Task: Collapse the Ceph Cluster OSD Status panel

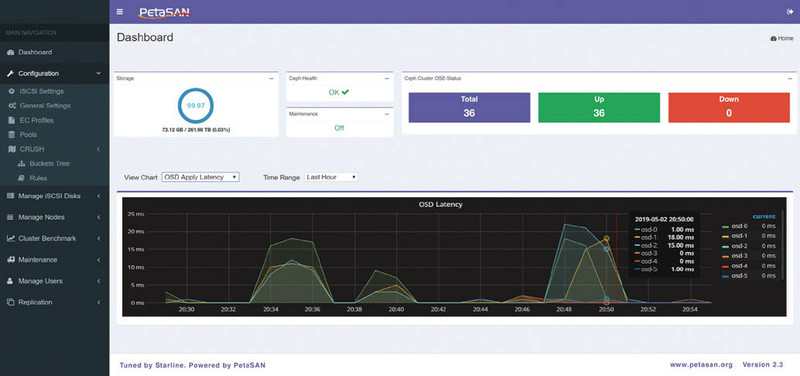Action: point(790,79)
